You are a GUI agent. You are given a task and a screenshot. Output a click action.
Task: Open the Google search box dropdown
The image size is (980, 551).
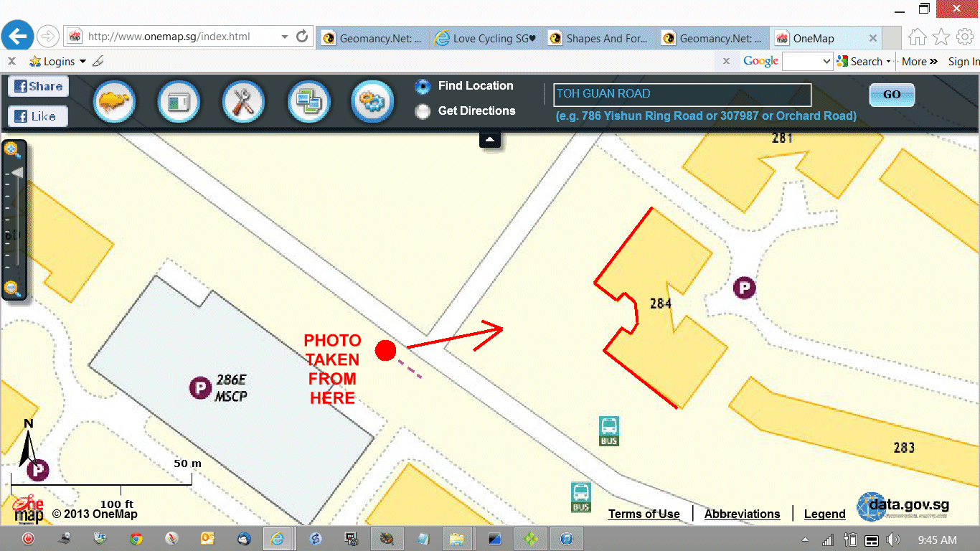[826, 62]
